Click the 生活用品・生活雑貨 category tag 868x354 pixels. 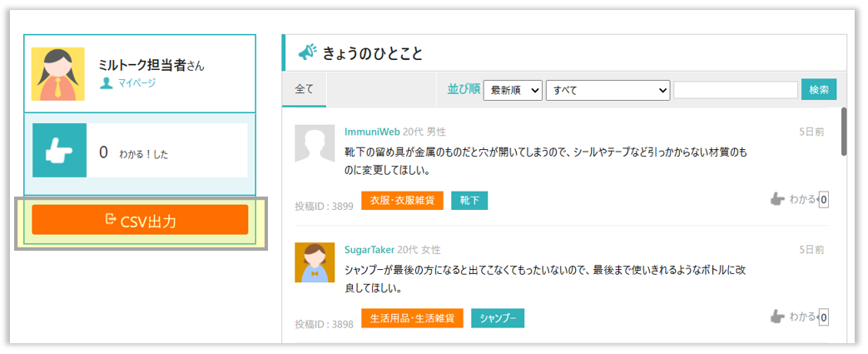tap(413, 318)
